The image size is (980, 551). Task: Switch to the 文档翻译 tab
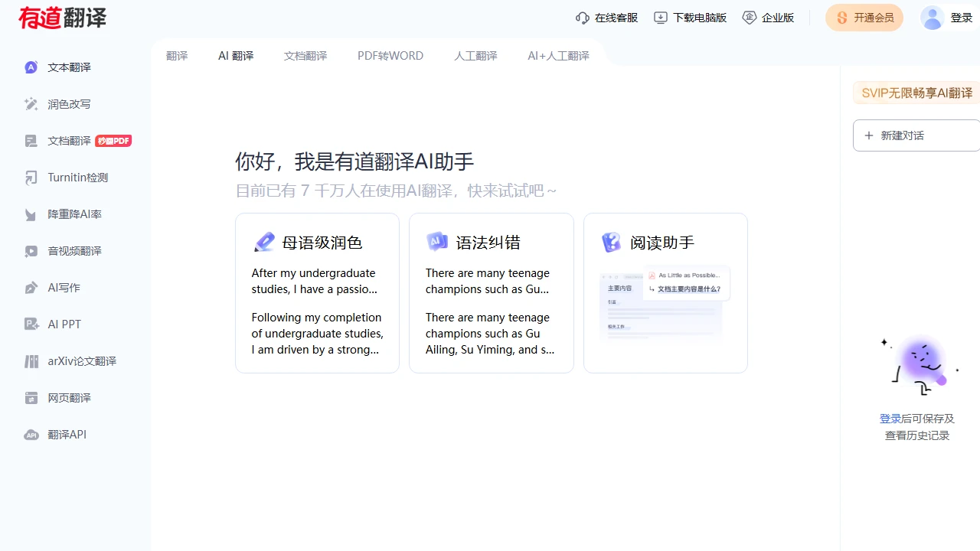click(305, 56)
